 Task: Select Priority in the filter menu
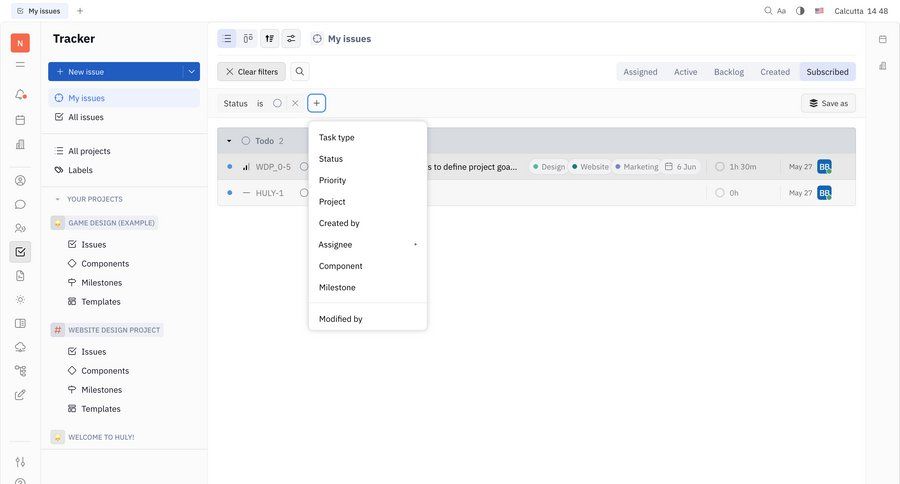coord(367,180)
